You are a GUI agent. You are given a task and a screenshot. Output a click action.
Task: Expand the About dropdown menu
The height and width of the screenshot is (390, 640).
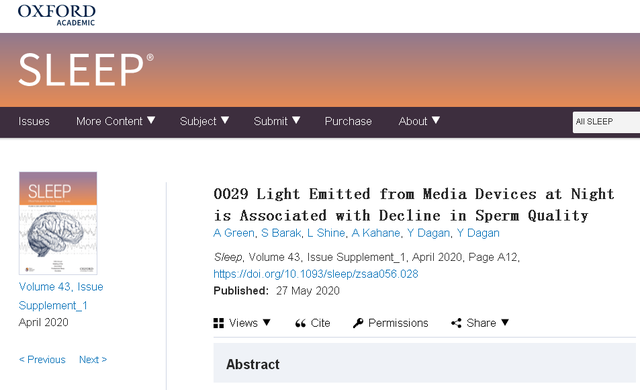419,121
